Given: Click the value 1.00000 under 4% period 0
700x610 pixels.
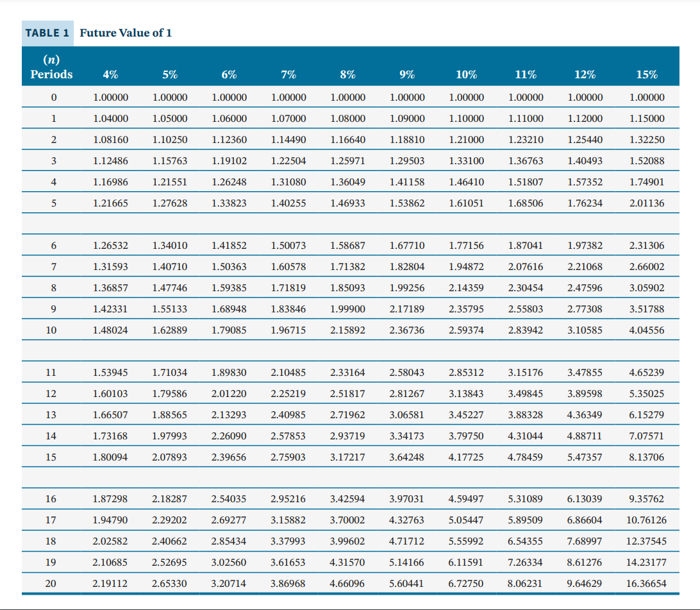Looking at the screenshot, I should pos(110,97).
